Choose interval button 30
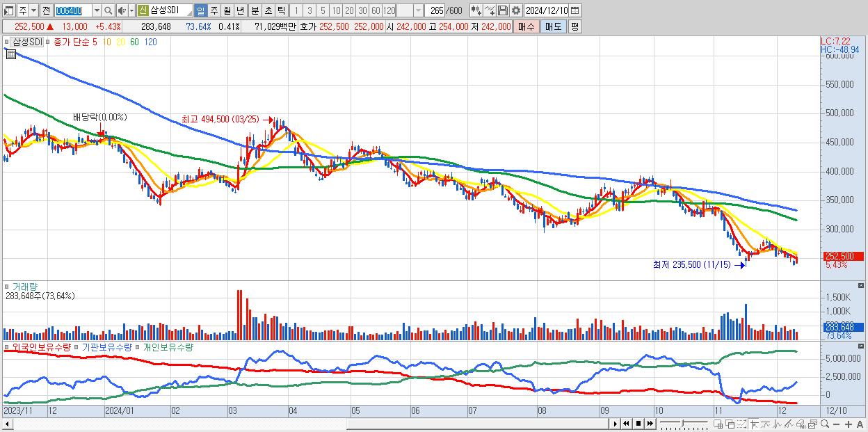This screenshot has width=868, height=432. [x=362, y=10]
